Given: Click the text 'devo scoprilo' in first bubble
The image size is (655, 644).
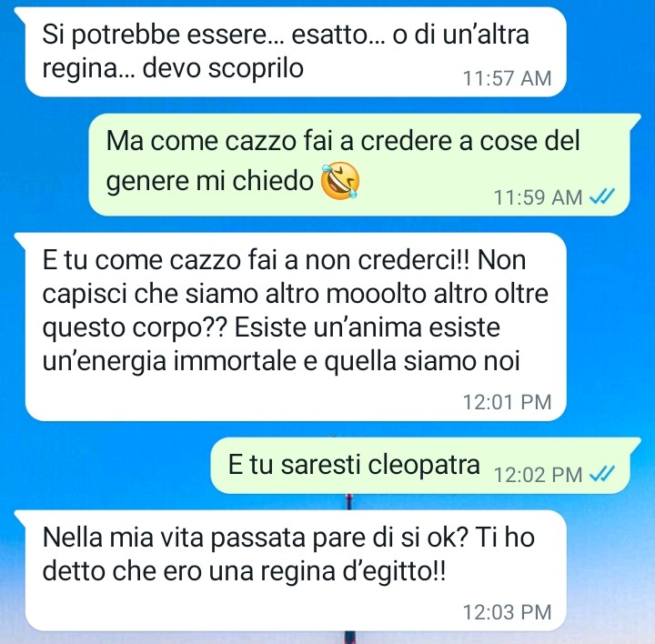Looking at the screenshot, I should point(223,68).
